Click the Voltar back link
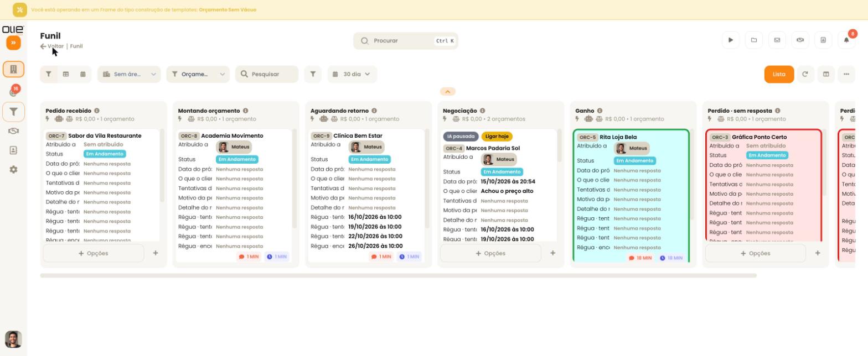 [x=52, y=46]
